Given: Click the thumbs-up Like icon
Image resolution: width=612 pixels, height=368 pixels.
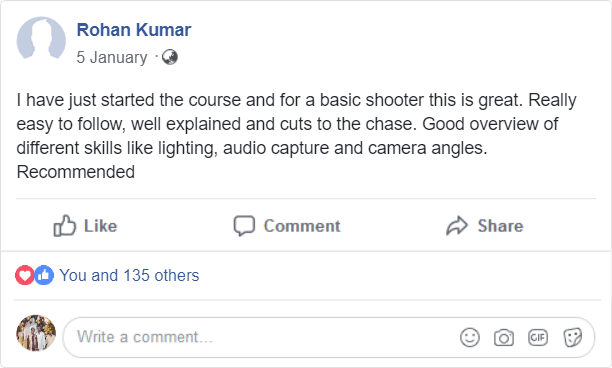Looking at the screenshot, I should 64,226.
